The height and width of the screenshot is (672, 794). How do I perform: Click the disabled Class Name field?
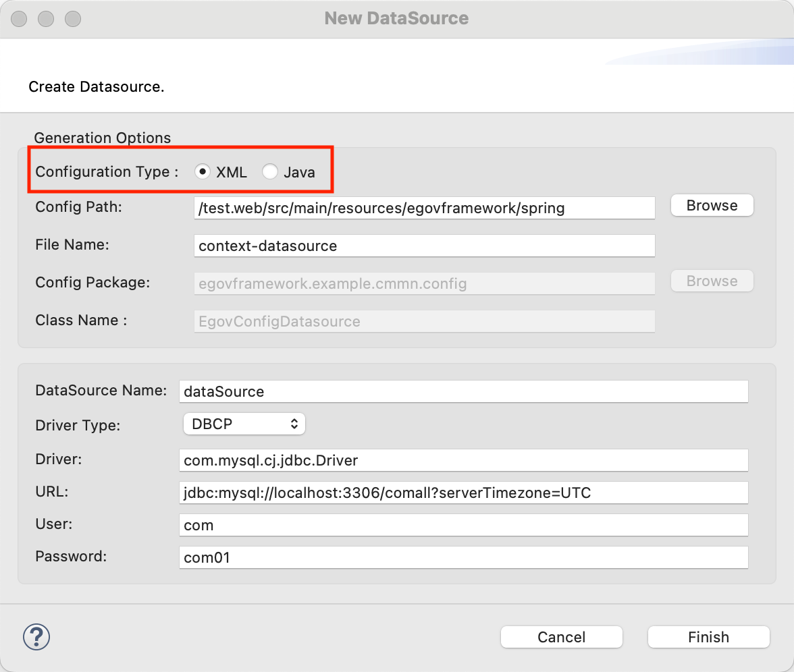tap(424, 322)
